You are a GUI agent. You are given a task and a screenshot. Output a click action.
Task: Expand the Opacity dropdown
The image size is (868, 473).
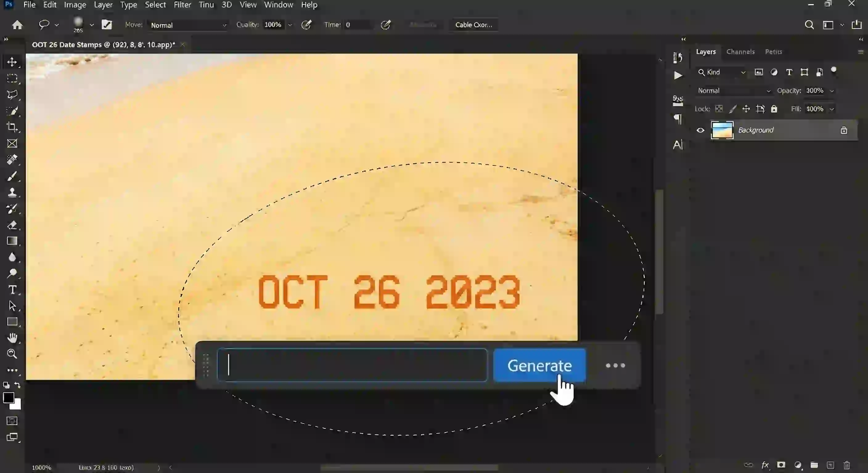tap(832, 91)
